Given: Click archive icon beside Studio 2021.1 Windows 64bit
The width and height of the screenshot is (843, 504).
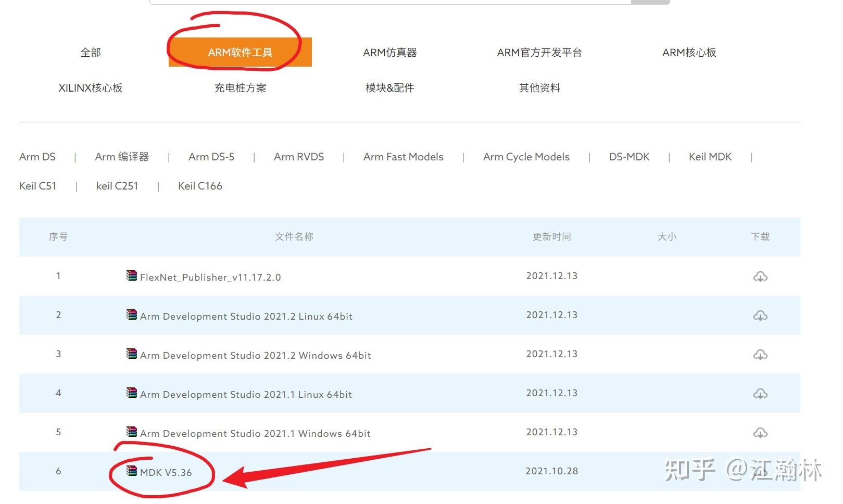Looking at the screenshot, I should pos(132,432).
